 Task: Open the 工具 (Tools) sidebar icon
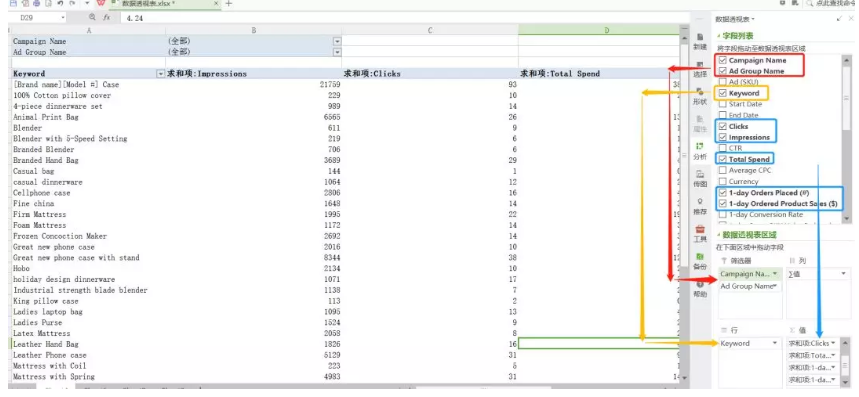pos(700,234)
